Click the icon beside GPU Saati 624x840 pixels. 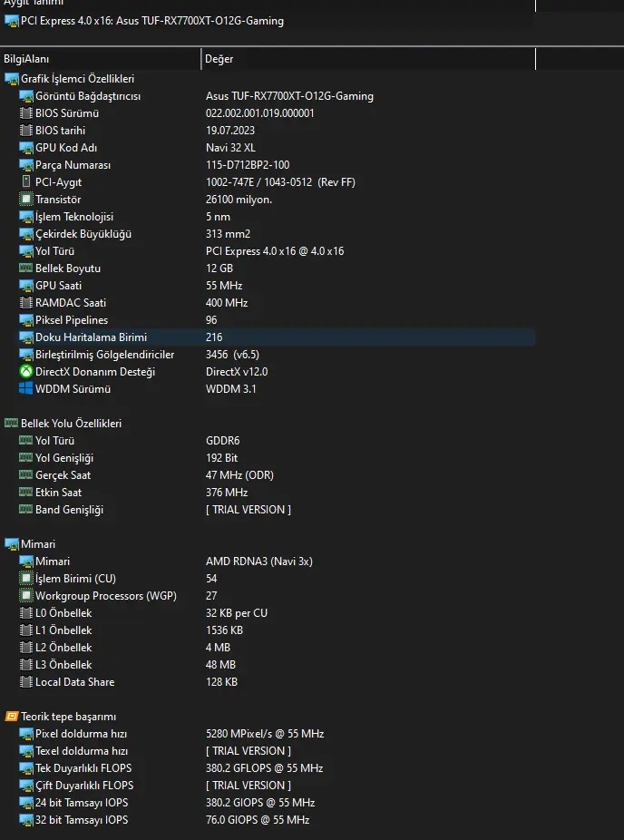tap(25, 286)
